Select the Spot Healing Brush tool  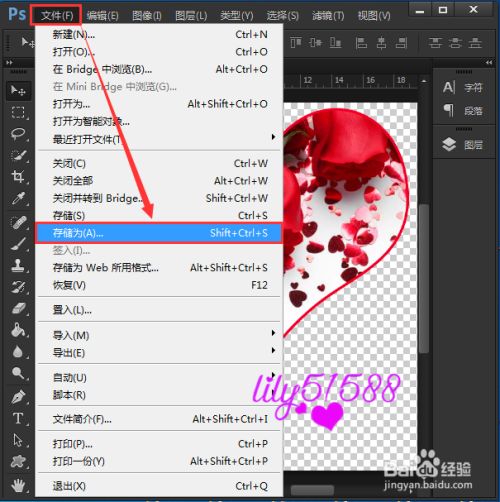point(18,222)
